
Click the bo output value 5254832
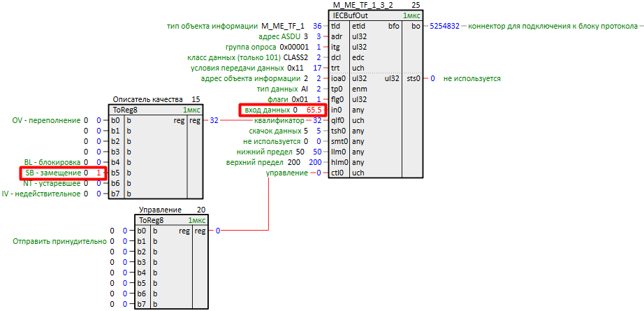pyautogui.click(x=445, y=26)
